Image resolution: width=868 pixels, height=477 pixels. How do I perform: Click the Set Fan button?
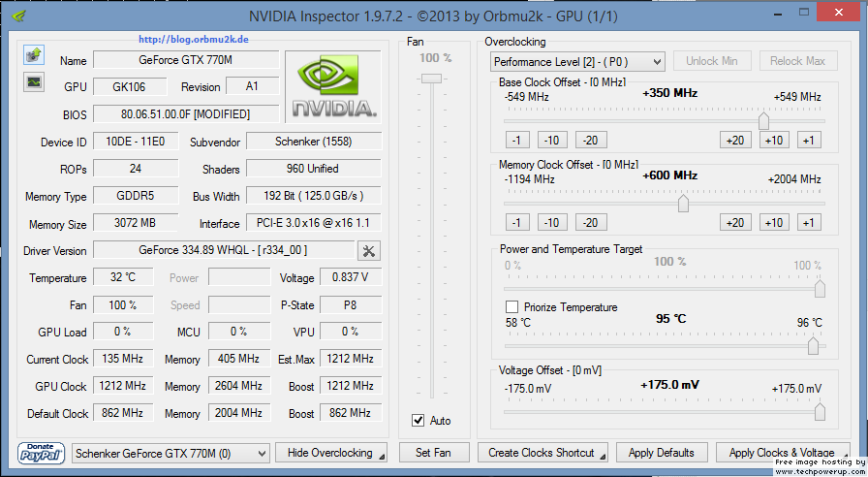pos(434,453)
